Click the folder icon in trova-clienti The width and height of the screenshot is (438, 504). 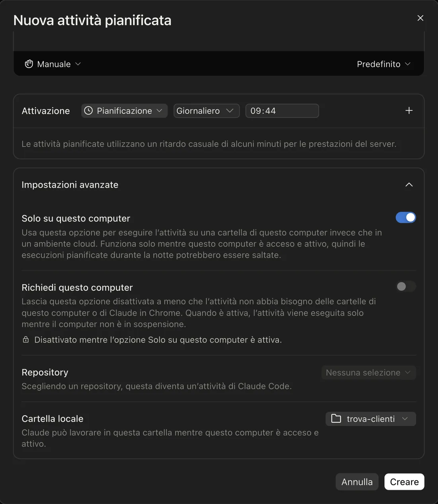coord(336,418)
